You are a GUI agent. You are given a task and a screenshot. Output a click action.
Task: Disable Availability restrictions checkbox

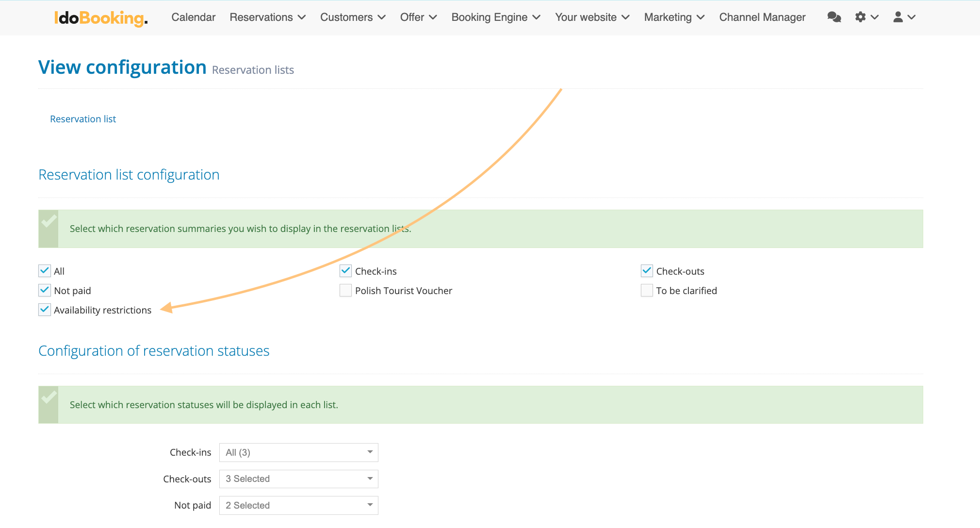[x=45, y=310]
